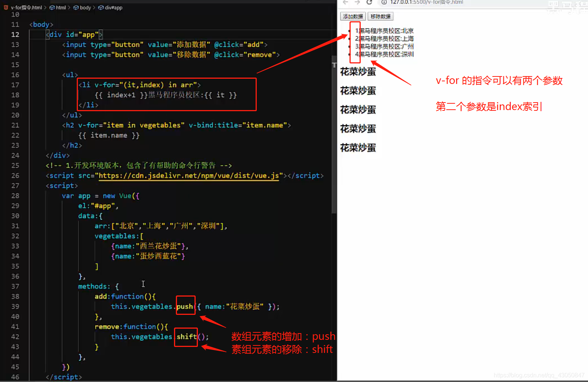Click the el:"#app" code line

98,206
